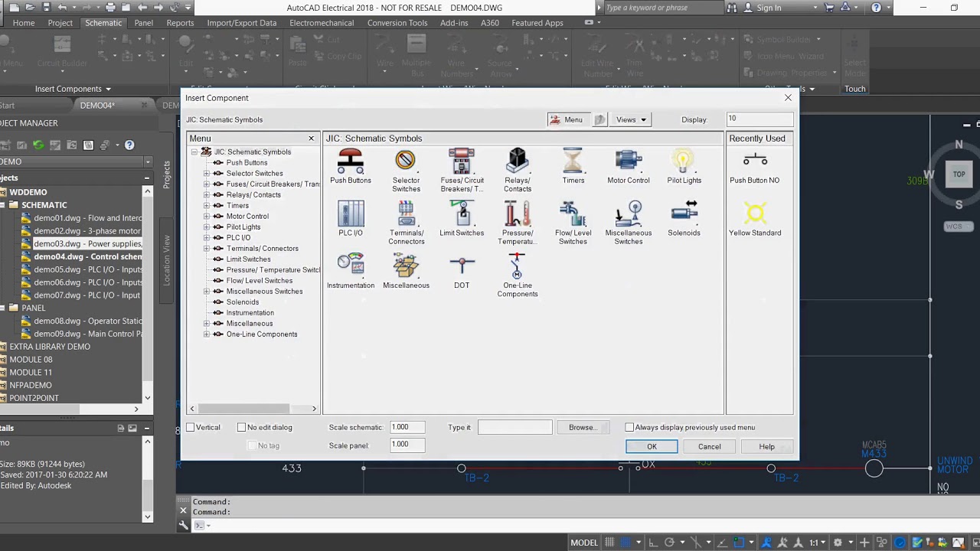Choose the Terminals/Connectors icon
The image size is (980, 551).
406,223
